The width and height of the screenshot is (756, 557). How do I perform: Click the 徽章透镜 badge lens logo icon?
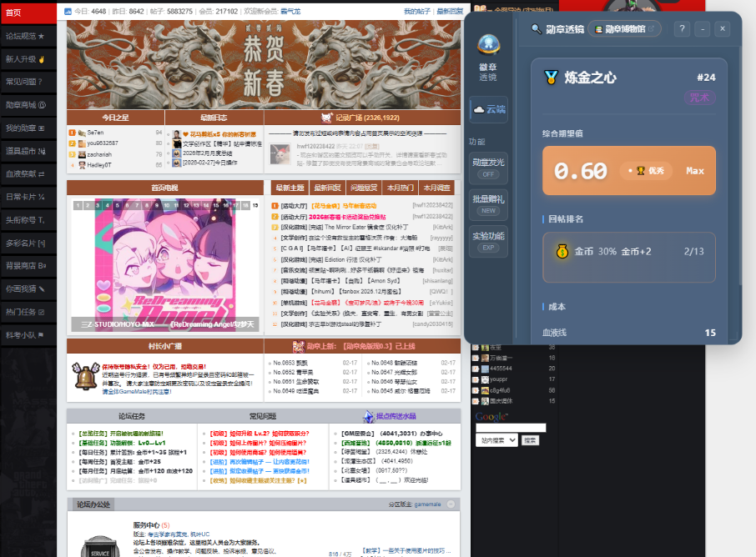pyautogui.click(x=488, y=47)
